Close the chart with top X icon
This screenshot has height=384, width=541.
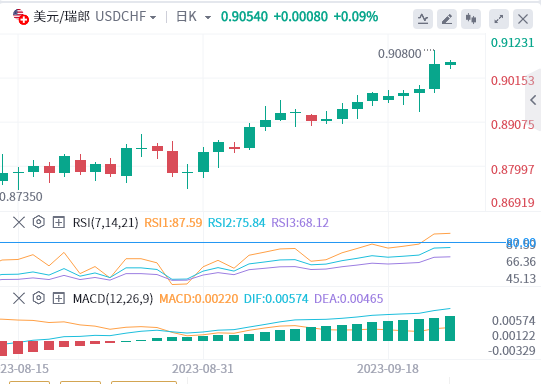(x=523, y=19)
